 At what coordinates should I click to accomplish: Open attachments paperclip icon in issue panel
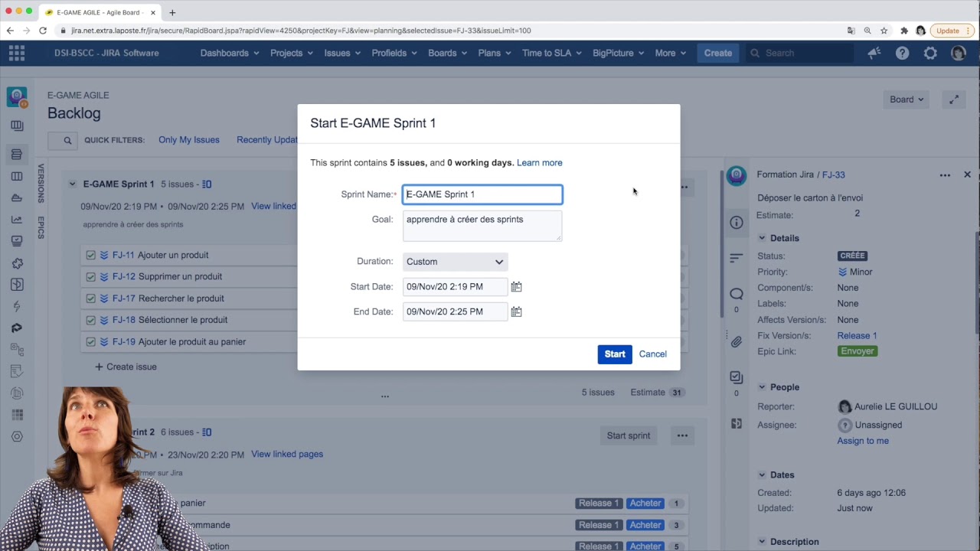point(736,341)
